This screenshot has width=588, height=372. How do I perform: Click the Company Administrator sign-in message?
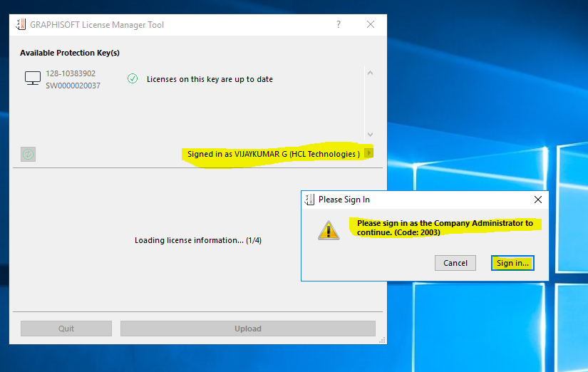click(445, 227)
